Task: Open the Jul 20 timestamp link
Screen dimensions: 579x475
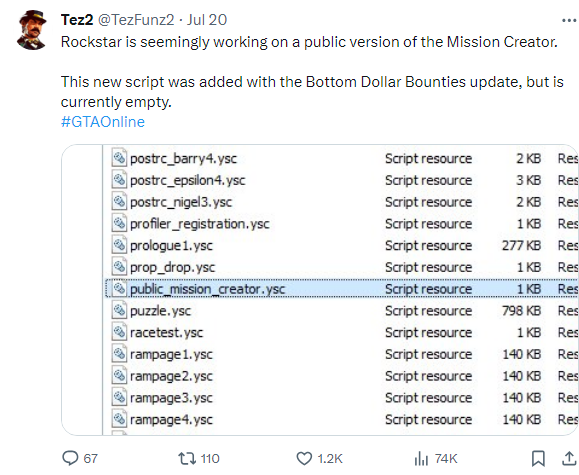Action: pyautogui.click(x=207, y=20)
